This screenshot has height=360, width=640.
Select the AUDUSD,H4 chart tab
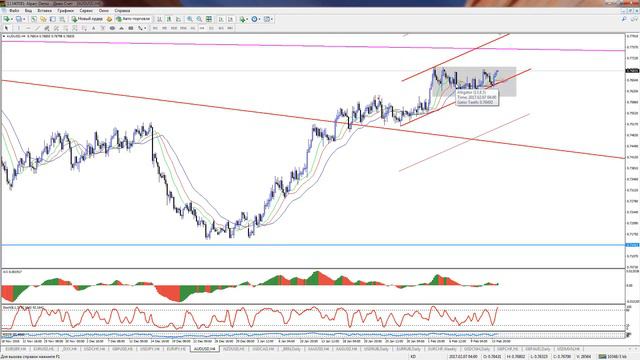pyautogui.click(x=205, y=349)
